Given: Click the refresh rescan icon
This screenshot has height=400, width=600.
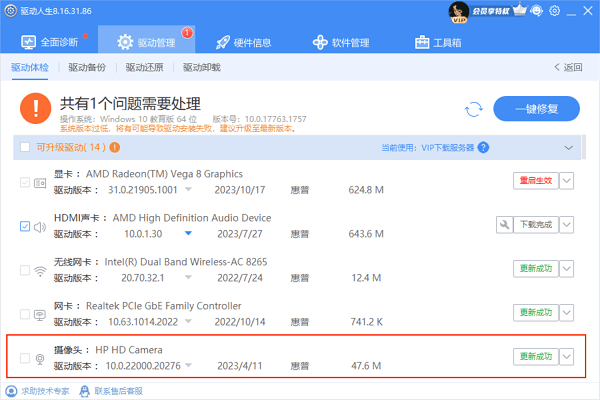Looking at the screenshot, I should click(474, 109).
